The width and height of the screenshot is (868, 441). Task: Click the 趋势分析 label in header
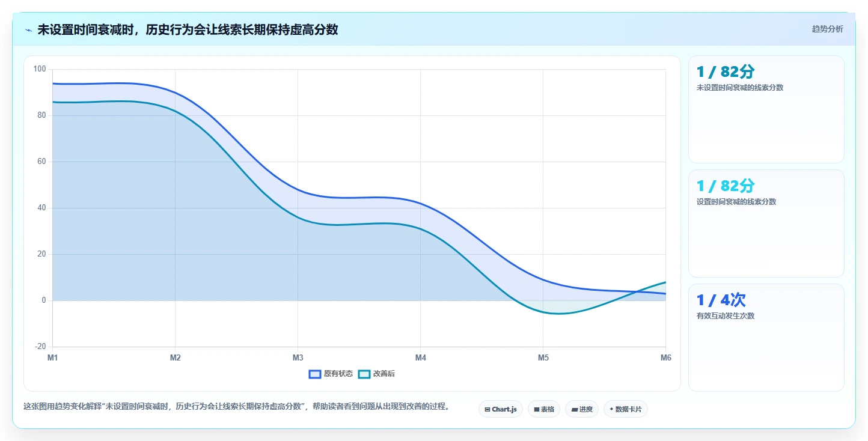[827, 29]
